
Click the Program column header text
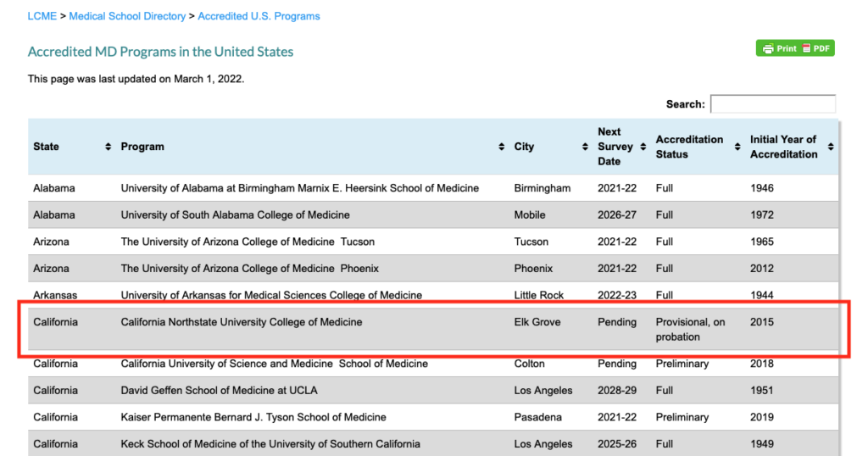(142, 147)
